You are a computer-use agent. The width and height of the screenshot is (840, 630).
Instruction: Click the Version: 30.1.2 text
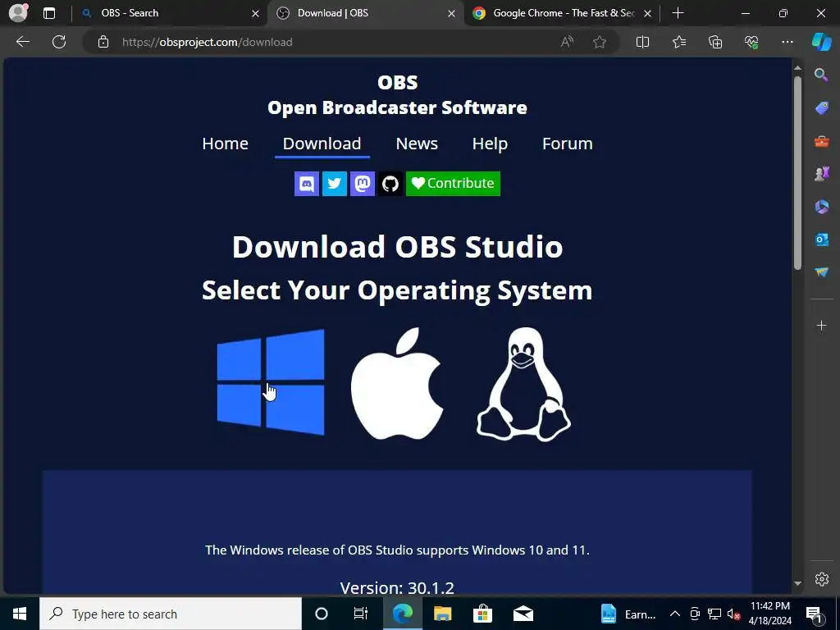pos(397,587)
